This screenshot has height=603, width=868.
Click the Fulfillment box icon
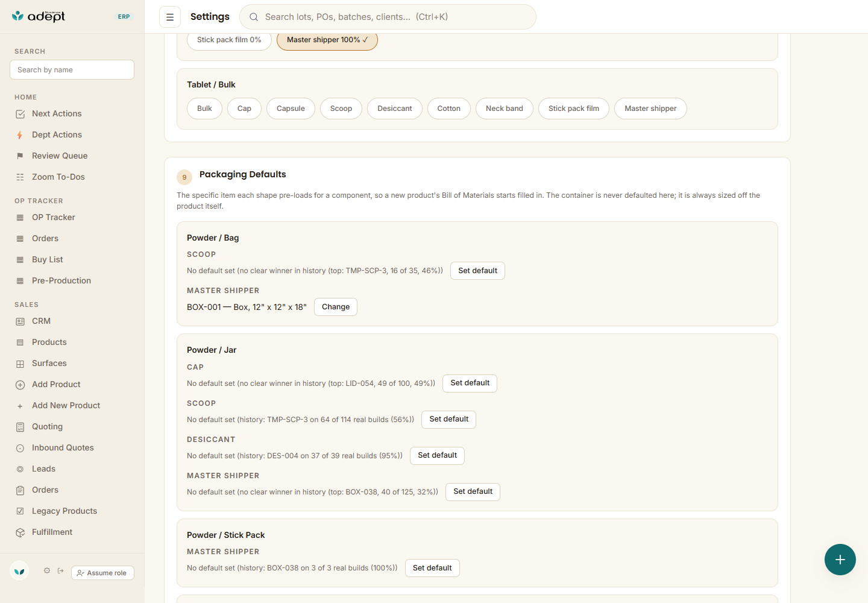[x=20, y=532]
